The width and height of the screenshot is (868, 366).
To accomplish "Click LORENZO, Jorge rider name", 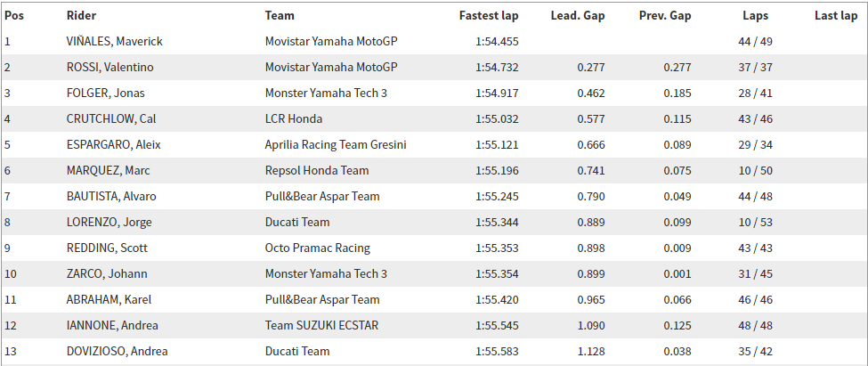I will pos(109,222).
